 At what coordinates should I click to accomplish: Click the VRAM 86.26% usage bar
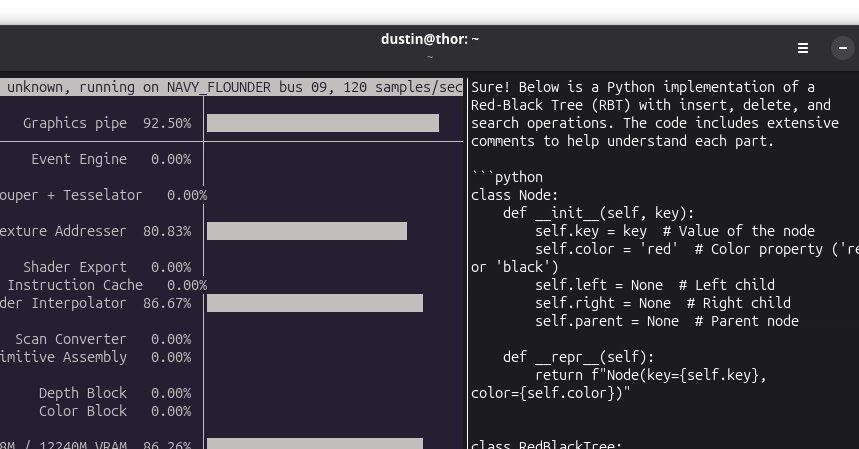[x=314, y=444]
